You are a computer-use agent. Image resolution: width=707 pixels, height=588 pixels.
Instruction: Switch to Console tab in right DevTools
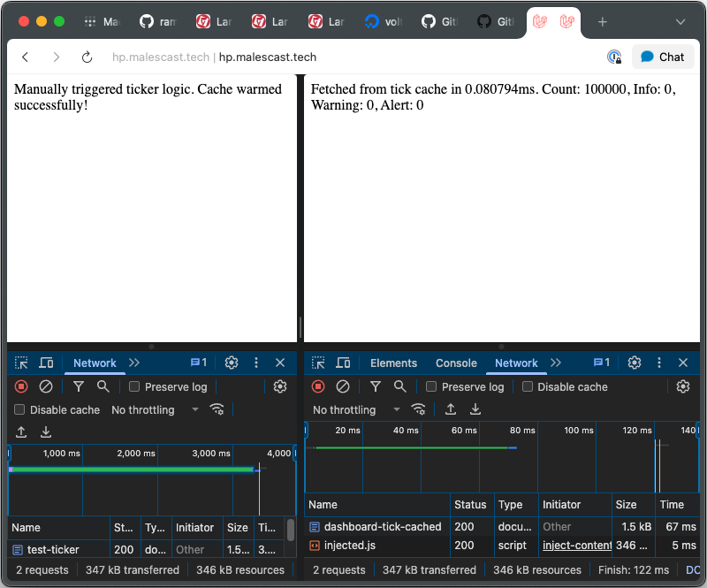[456, 363]
